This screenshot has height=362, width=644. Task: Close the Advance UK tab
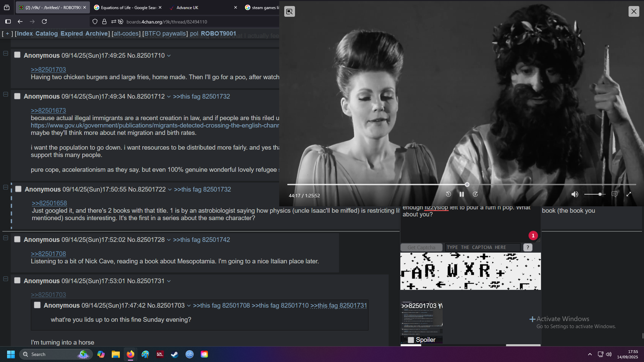click(235, 7)
